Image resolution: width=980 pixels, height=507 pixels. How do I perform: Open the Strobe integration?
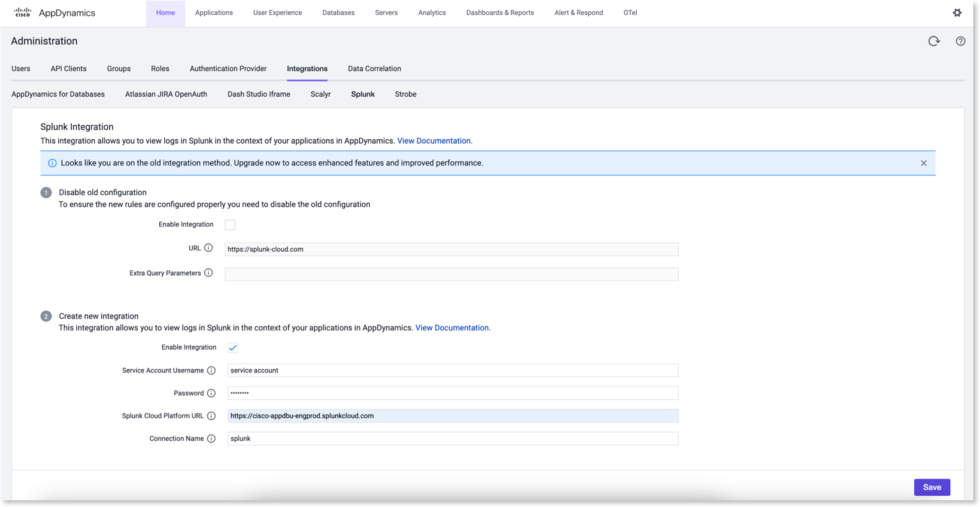[406, 94]
